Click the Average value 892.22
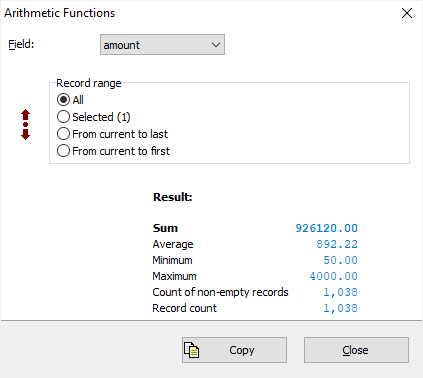The height and width of the screenshot is (378, 423). pyautogui.click(x=337, y=244)
